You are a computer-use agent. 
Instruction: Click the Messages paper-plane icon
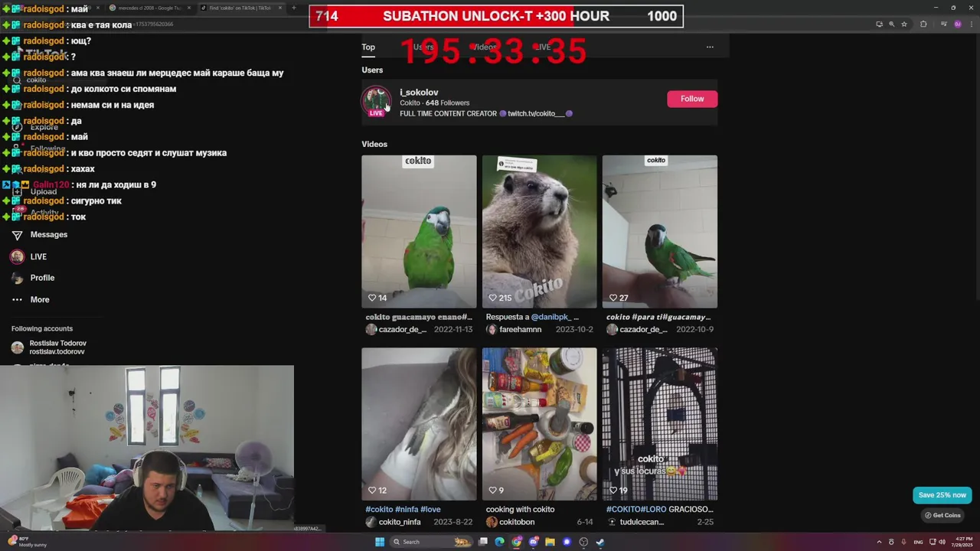point(17,235)
